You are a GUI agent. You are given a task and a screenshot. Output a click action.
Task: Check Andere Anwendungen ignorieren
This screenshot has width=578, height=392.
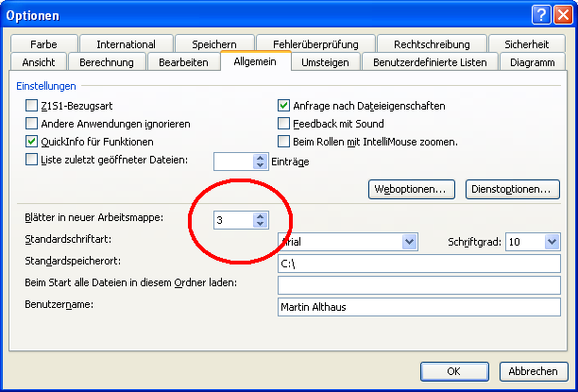tap(32, 124)
